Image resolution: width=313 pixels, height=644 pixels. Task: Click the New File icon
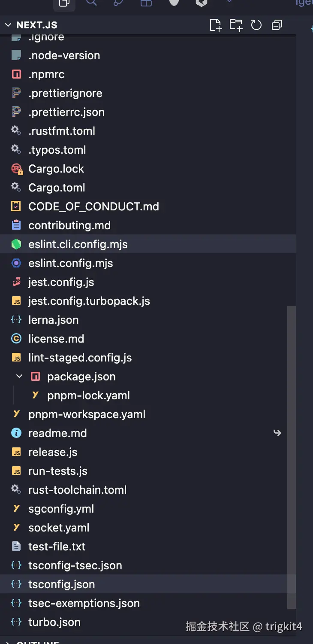(216, 25)
